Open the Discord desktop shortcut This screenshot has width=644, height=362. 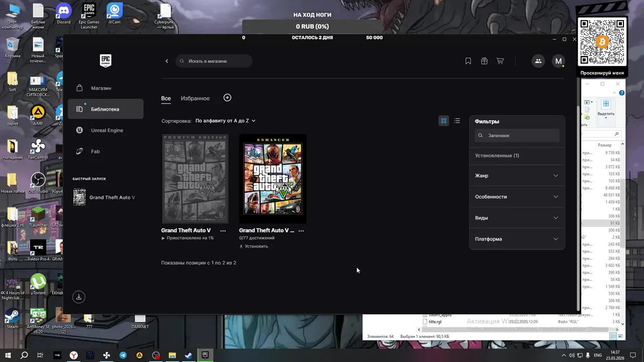(63, 14)
